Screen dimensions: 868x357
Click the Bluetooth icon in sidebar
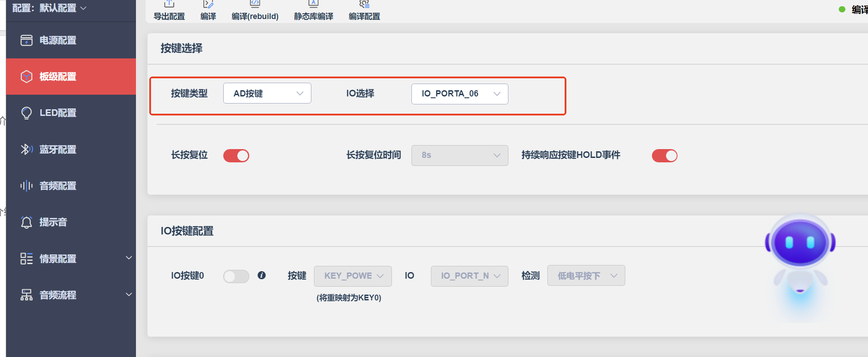[x=27, y=150]
